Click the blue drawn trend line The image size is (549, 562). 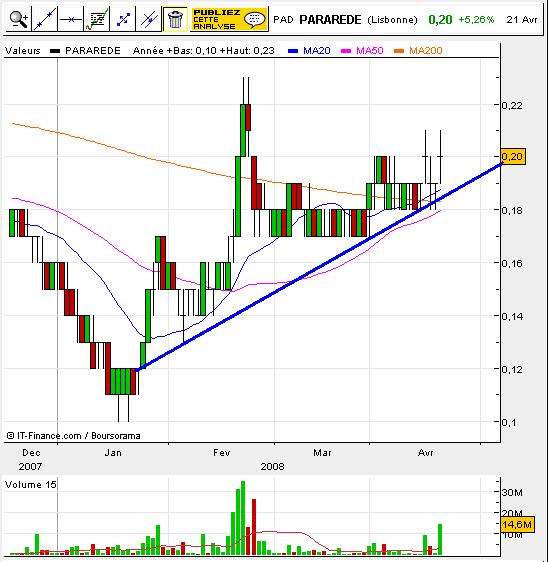(x=319, y=267)
